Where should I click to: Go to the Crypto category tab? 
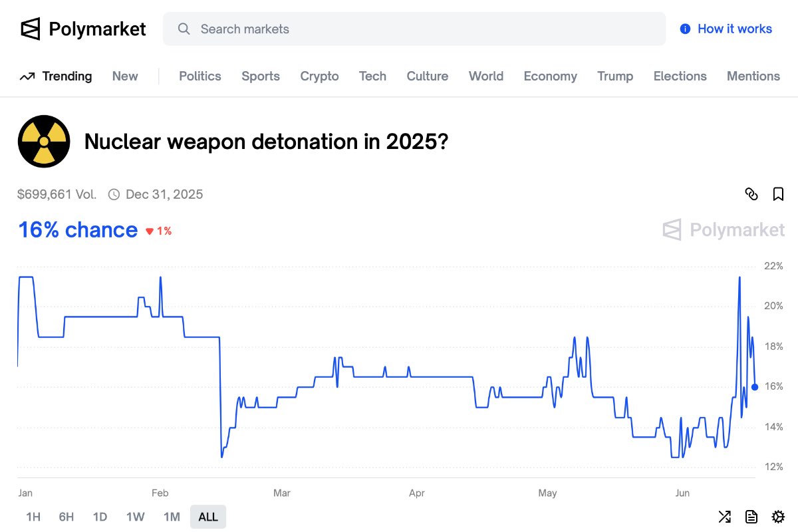pos(319,76)
